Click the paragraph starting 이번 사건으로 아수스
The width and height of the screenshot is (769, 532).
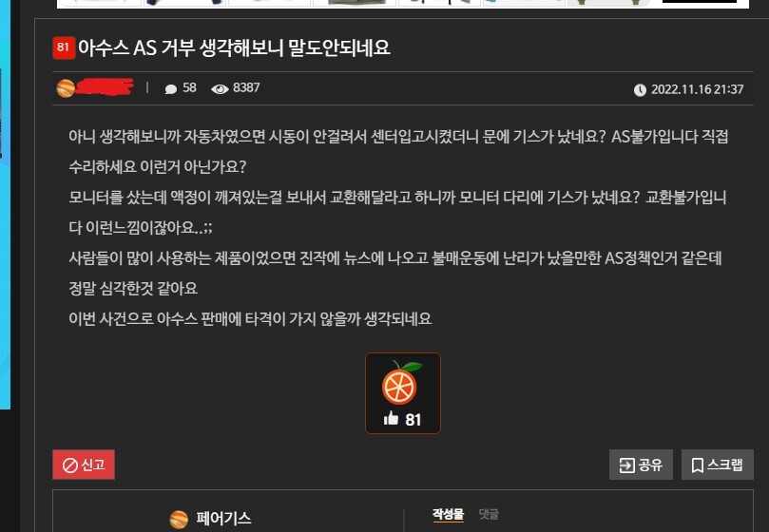click(x=250, y=318)
